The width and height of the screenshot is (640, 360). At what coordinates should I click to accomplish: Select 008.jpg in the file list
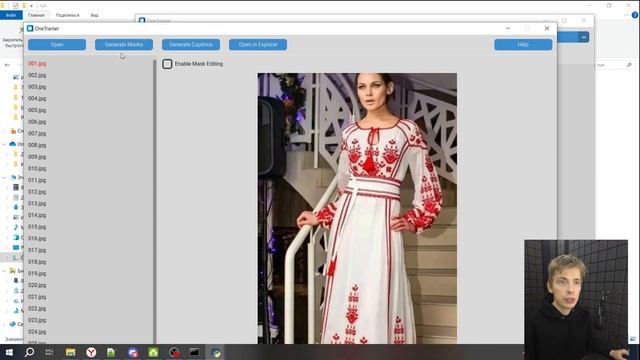click(x=37, y=145)
